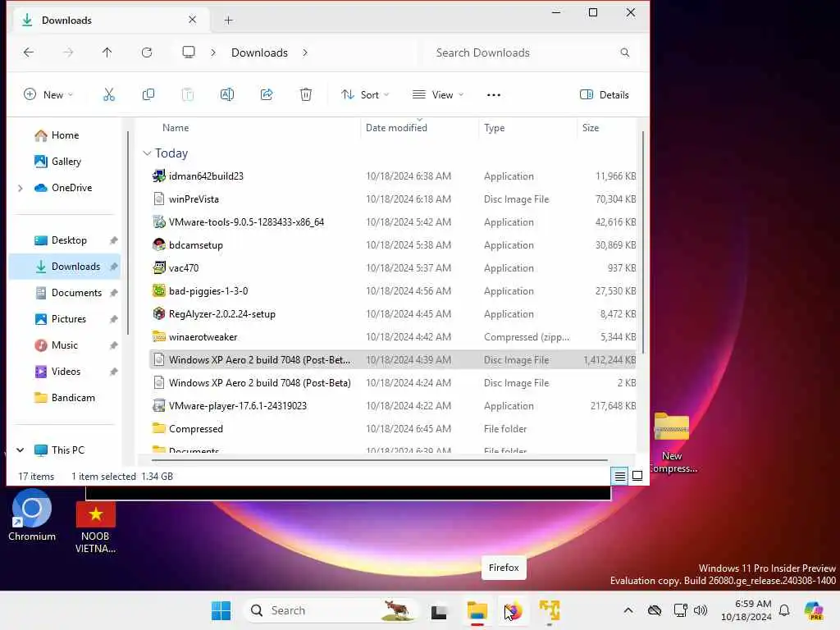Viewport: 840px width, 630px height.
Task: Refresh the Downloads folder view
Action: 147,52
